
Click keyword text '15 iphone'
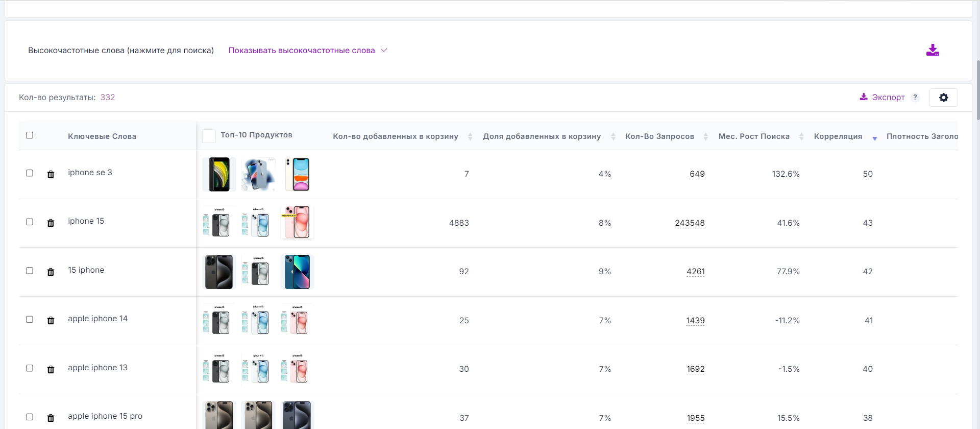[x=86, y=270]
